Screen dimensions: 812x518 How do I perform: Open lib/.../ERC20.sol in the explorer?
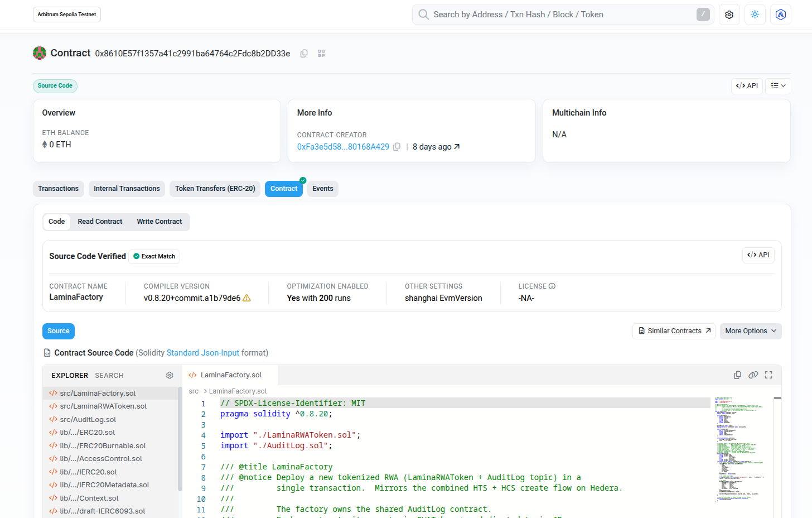pyautogui.click(x=110, y=433)
